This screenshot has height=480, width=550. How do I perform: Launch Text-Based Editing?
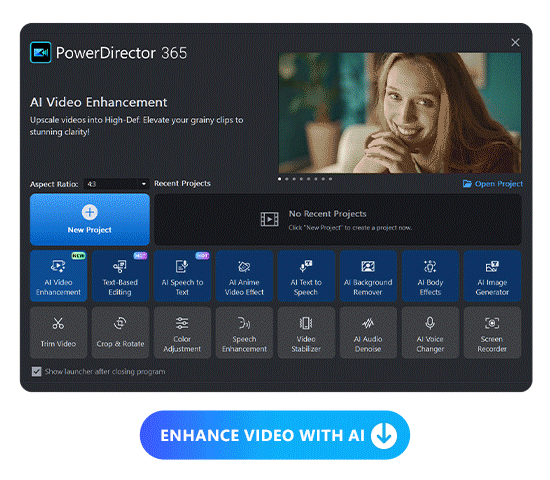[120, 276]
